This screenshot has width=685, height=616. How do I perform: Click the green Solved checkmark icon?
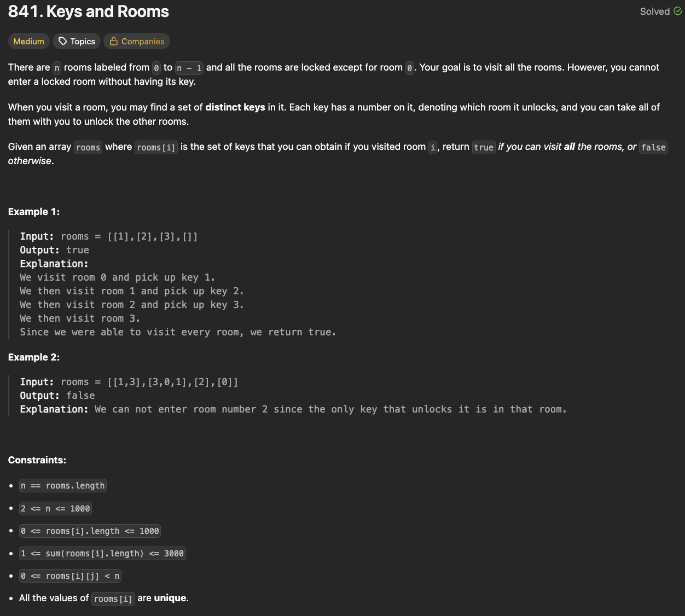coord(677,11)
